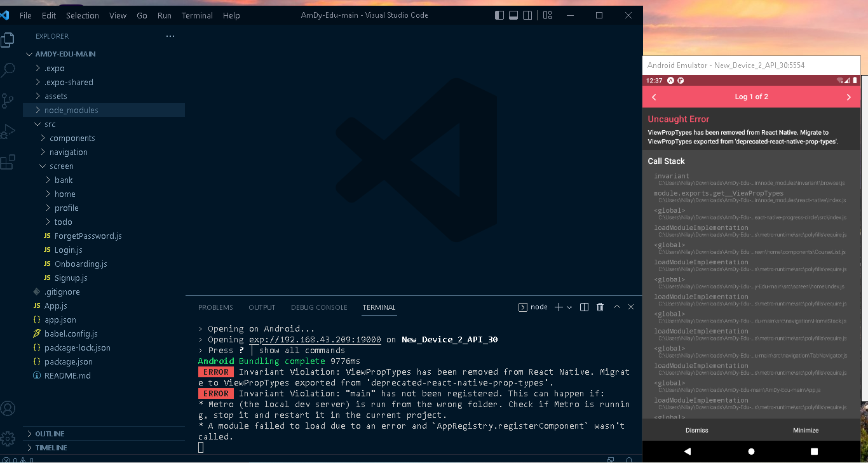Expand the components folder
Screen dimensions: 868x463
104,138
